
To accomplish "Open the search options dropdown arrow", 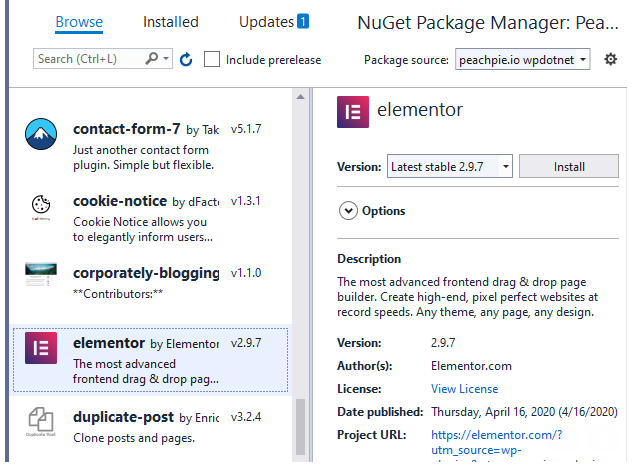I will [x=166, y=59].
